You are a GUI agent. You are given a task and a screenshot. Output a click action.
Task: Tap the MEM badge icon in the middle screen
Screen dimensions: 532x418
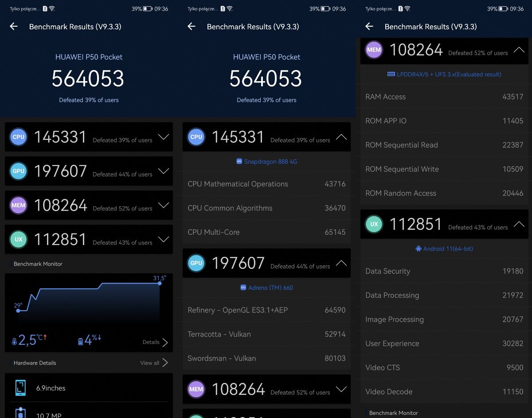pos(196,389)
